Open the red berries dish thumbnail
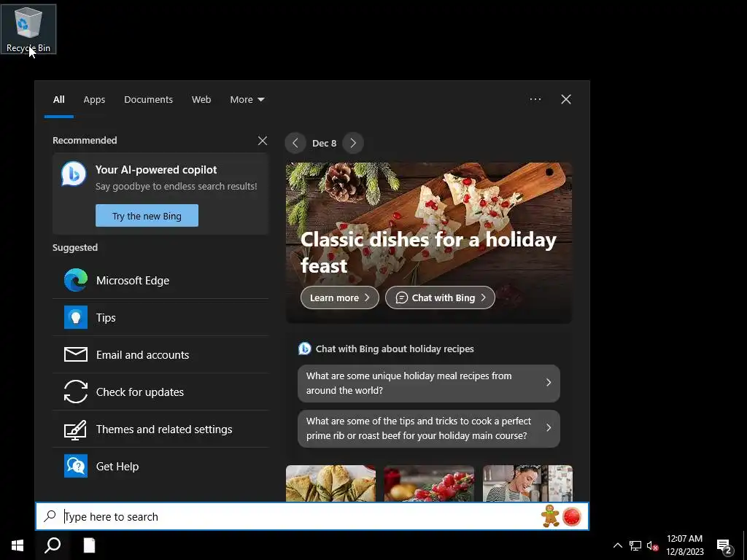 click(x=429, y=483)
